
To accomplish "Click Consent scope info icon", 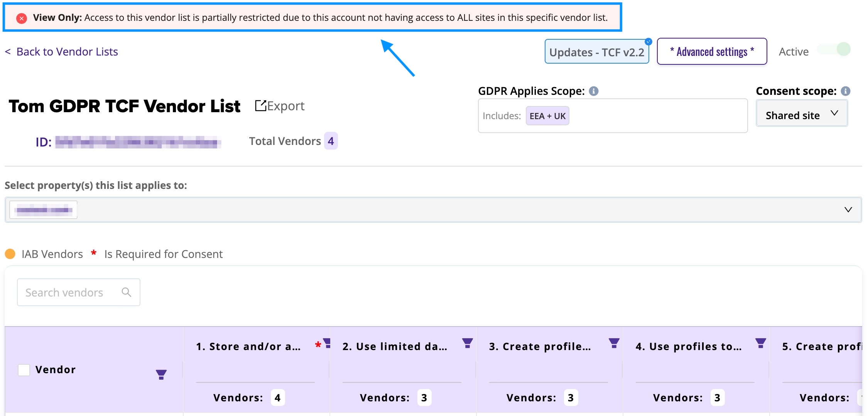I will [x=846, y=91].
